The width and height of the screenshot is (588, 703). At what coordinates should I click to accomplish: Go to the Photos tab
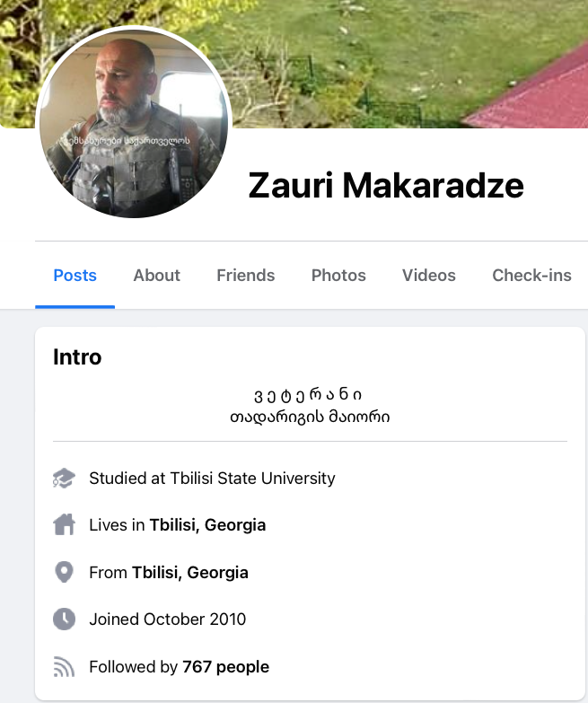[338, 276]
